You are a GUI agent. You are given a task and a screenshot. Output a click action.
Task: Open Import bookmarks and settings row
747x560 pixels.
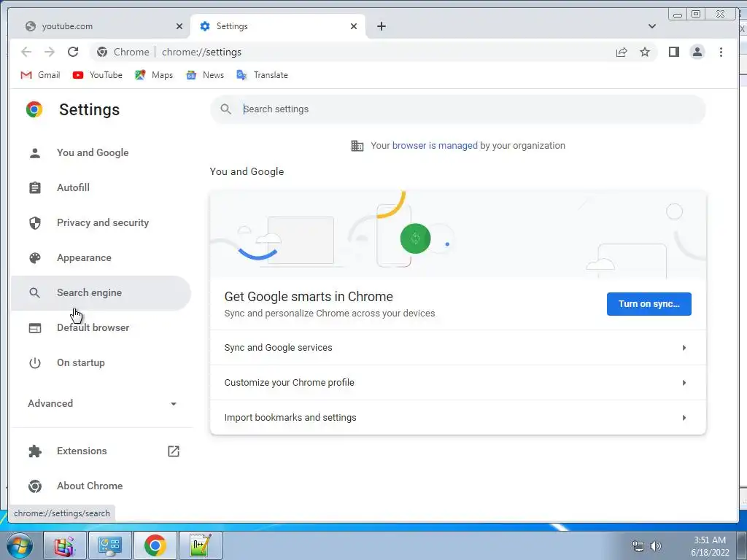[458, 418]
